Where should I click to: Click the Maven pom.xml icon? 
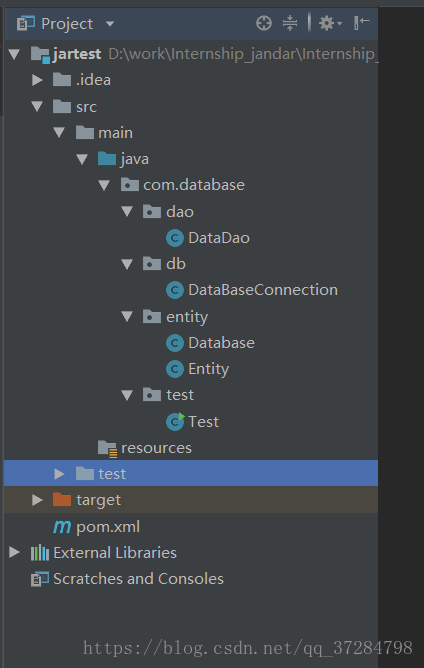62,527
